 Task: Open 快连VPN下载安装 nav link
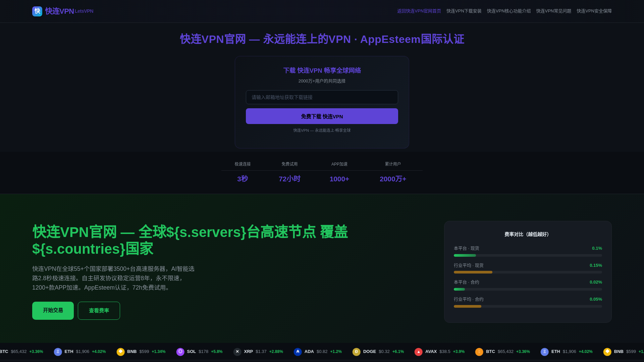[464, 11]
